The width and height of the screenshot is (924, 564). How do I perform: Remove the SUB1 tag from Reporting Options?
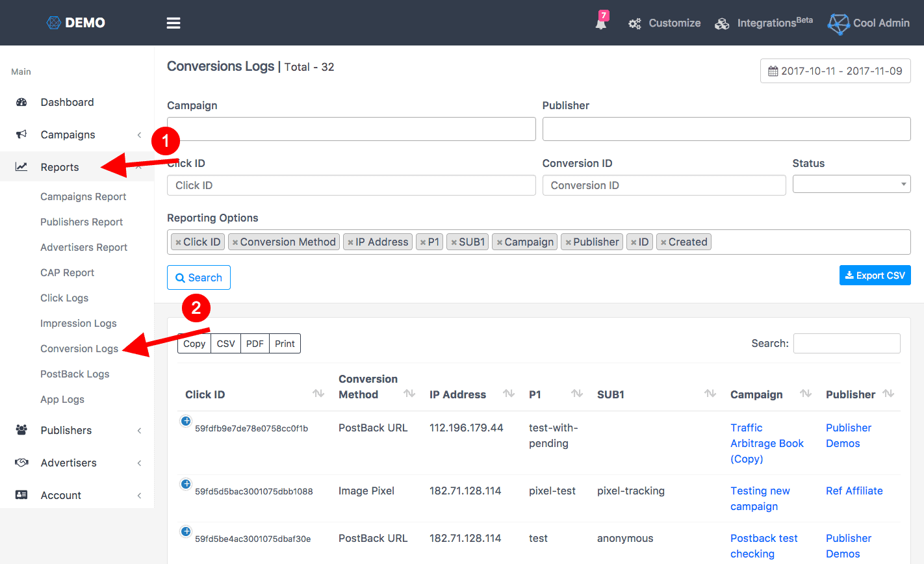tap(454, 242)
